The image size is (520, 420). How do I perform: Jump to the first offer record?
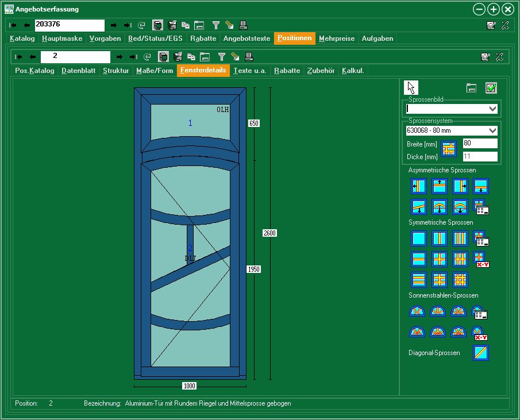pos(13,25)
